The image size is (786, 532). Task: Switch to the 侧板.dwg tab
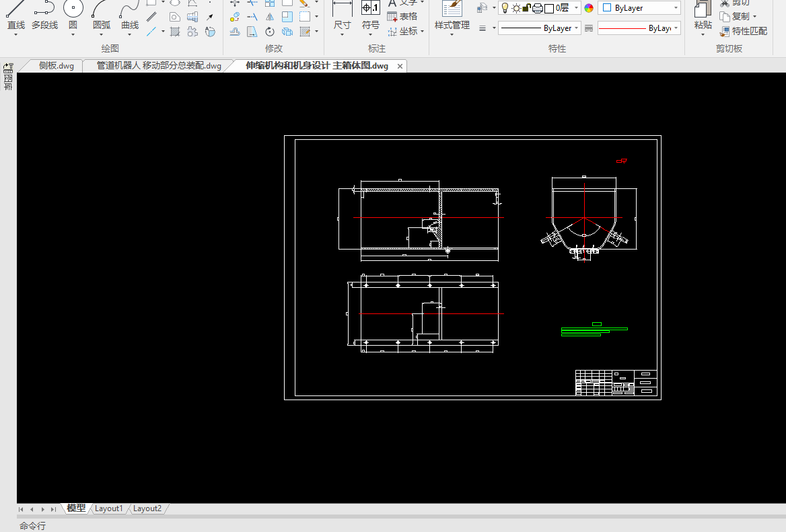click(x=56, y=66)
